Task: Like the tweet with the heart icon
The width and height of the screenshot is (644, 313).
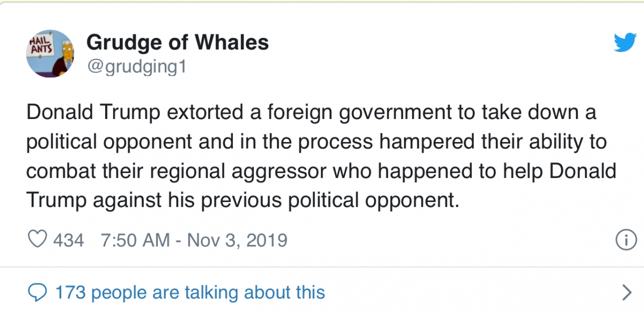Action: click(x=37, y=239)
